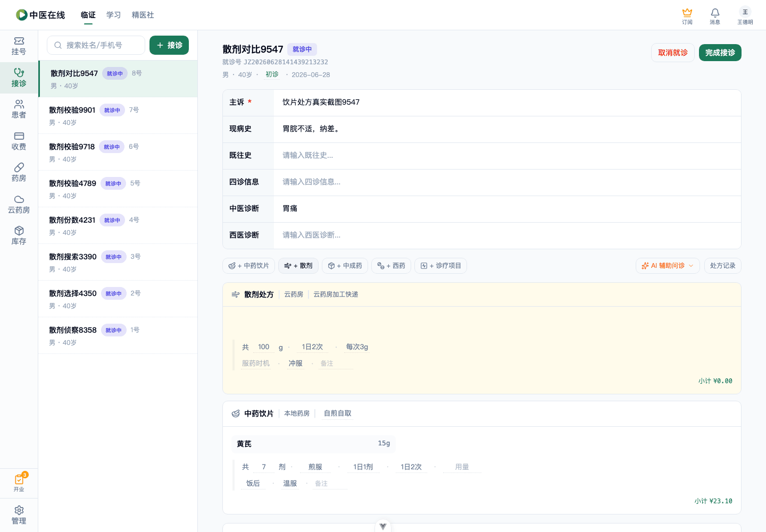Open the 1日1剂 selector
Viewport: 766px width, 532px height.
[363, 467]
